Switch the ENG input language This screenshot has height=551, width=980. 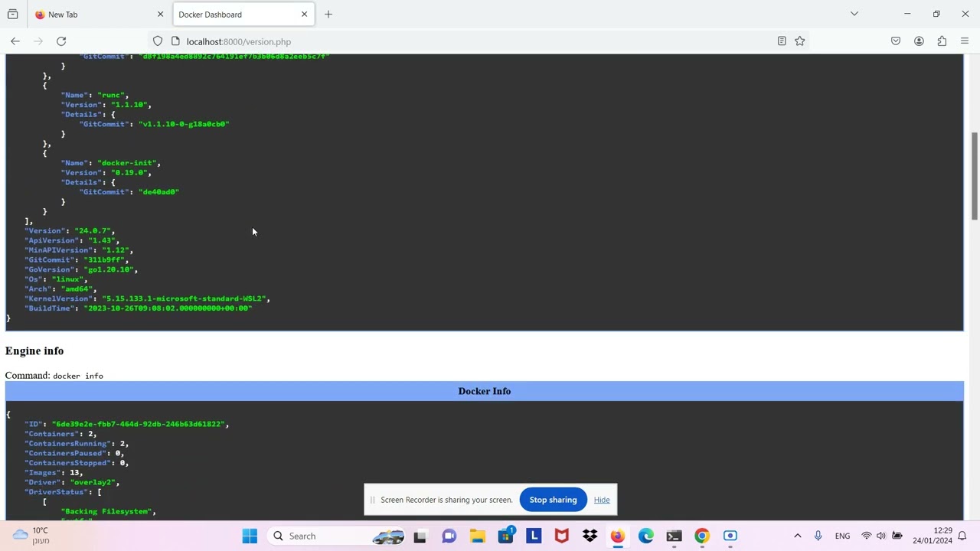pos(842,536)
